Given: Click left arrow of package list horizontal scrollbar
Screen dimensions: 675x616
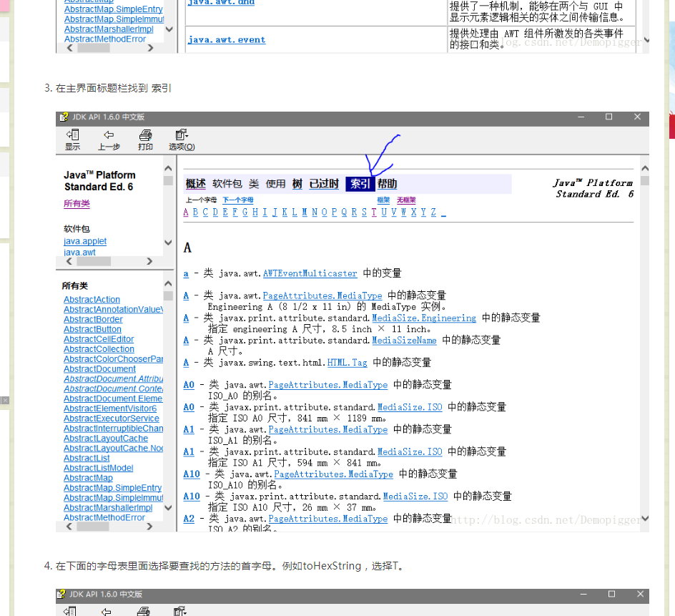Looking at the screenshot, I should (69, 261).
